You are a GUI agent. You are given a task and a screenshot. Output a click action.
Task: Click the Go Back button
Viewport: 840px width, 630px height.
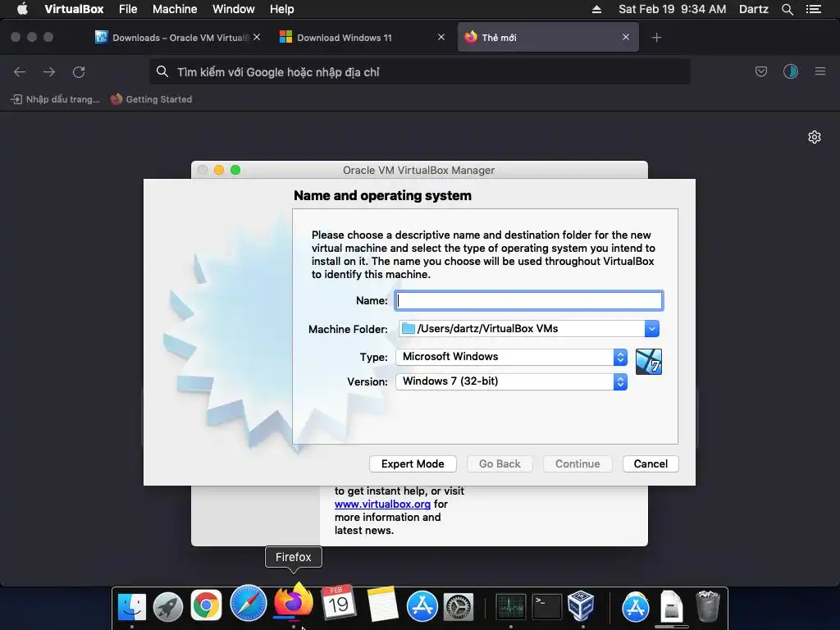click(x=500, y=464)
